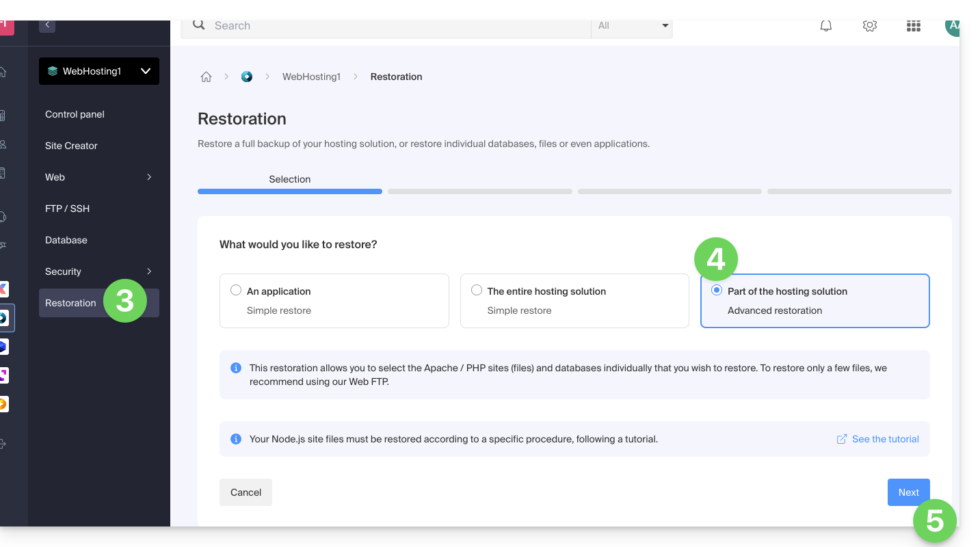This screenshot has height=547, width=980.
Task: Open the 'See the tutorial' link
Action: pyautogui.click(x=878, y=439)
